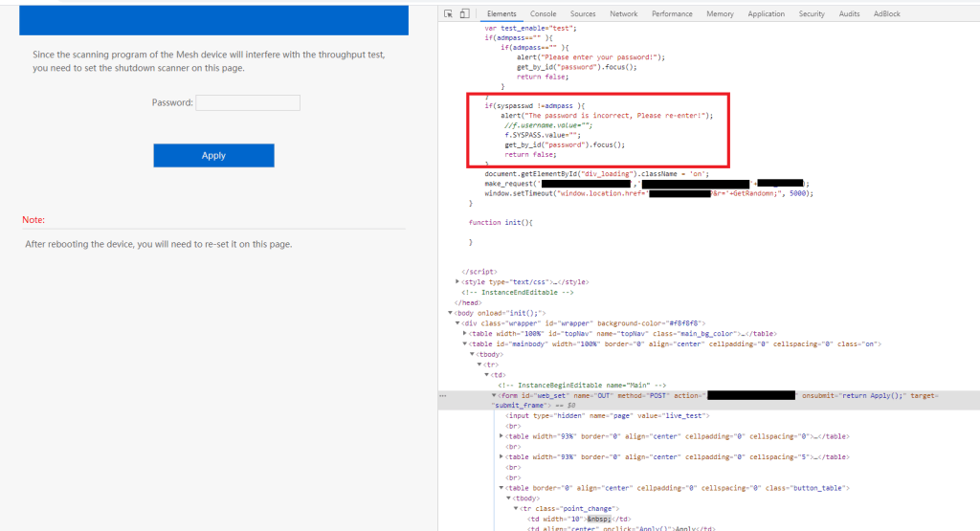
Task: Click into the Password input field
Action: coord(248,102)
